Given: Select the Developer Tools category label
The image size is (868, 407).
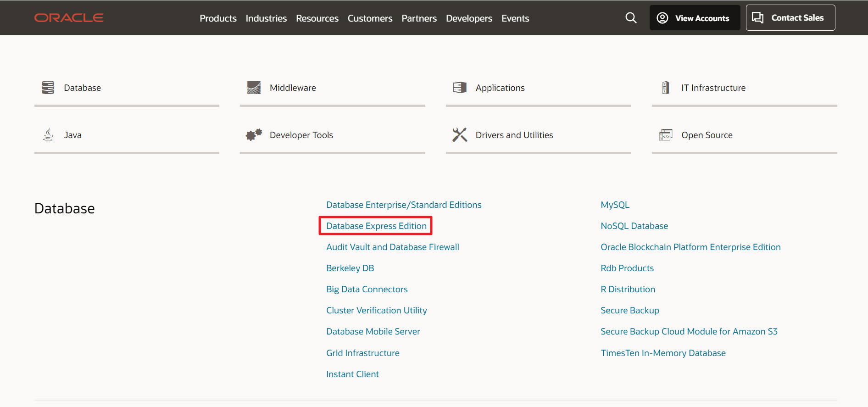Looking at the screenshot, I should click(x=301, y=135).
